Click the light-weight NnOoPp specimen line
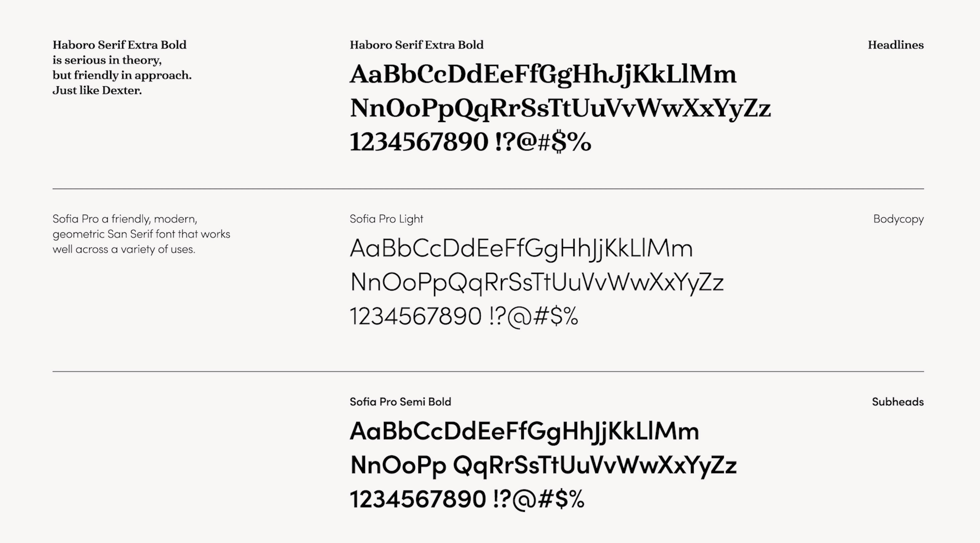 [536, 283]
